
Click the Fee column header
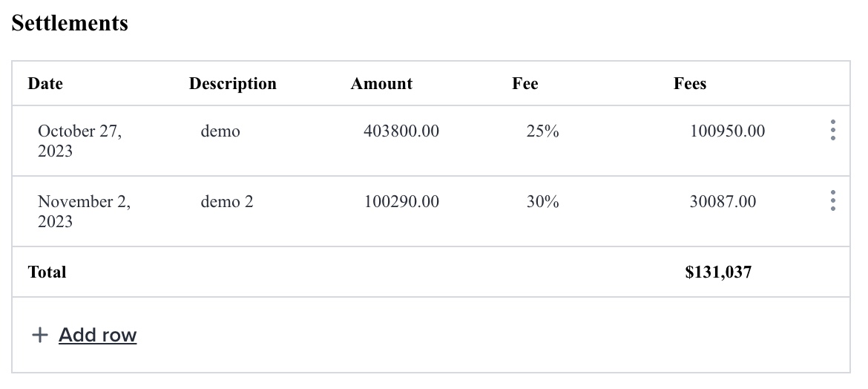[525, 84]
